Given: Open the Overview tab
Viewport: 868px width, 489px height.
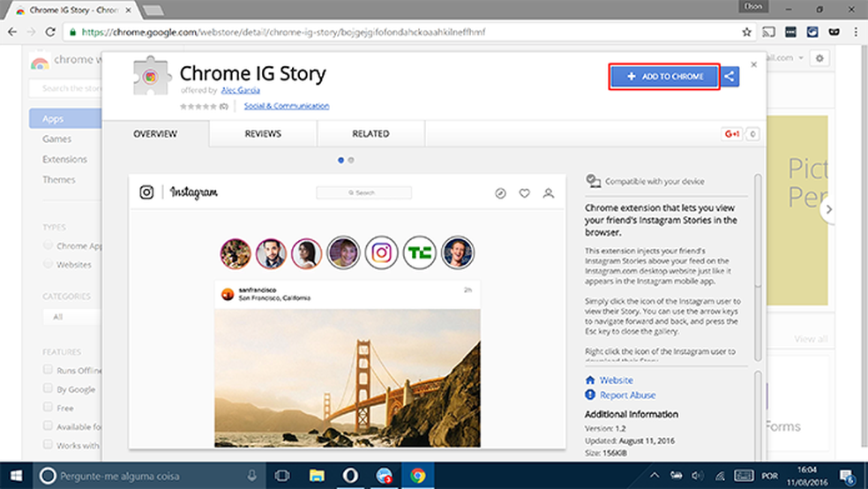Looking at the screenshot, I should pos(155,134).
